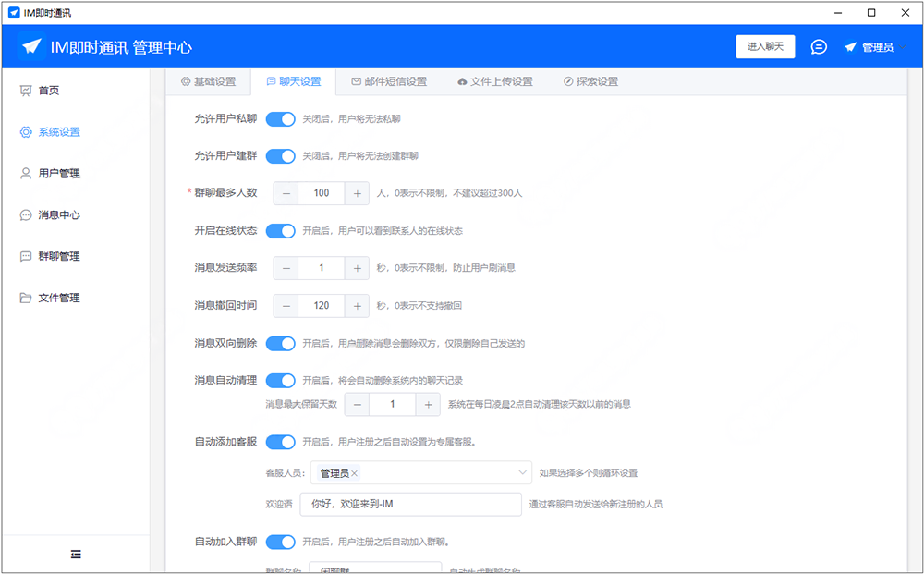Collapse sidebar using the bottom menu icon
The image size is (924, 574).
(x=76, y=554)
